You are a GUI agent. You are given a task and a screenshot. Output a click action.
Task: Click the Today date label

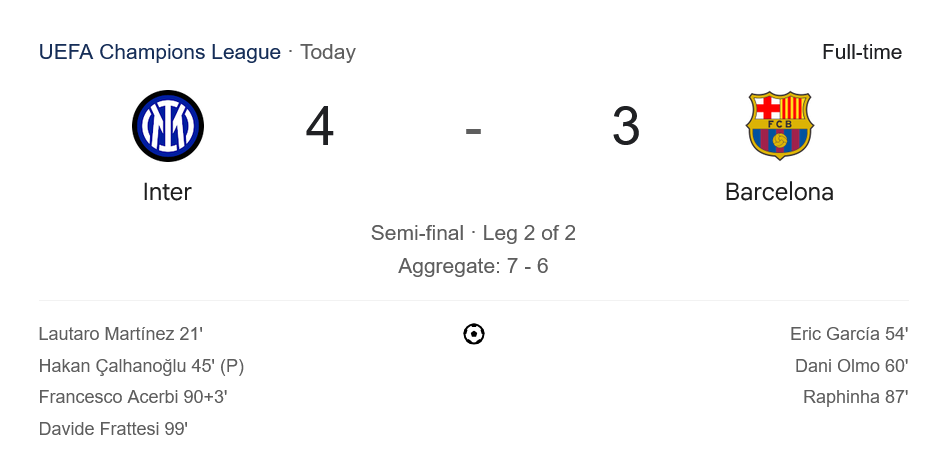(328, 52)
